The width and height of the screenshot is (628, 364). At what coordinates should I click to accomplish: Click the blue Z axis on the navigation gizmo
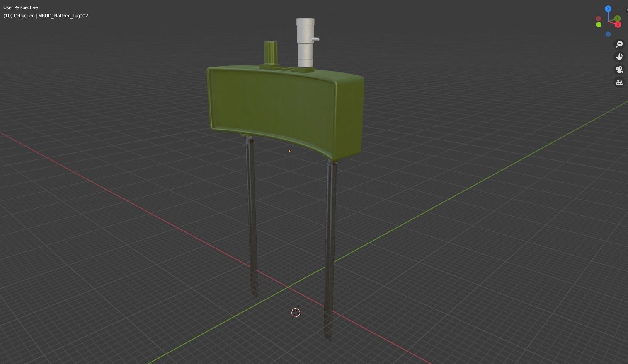coord(608,9)
